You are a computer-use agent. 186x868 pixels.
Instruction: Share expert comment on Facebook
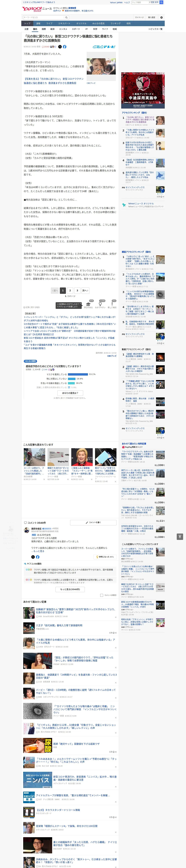coord(38,557)
